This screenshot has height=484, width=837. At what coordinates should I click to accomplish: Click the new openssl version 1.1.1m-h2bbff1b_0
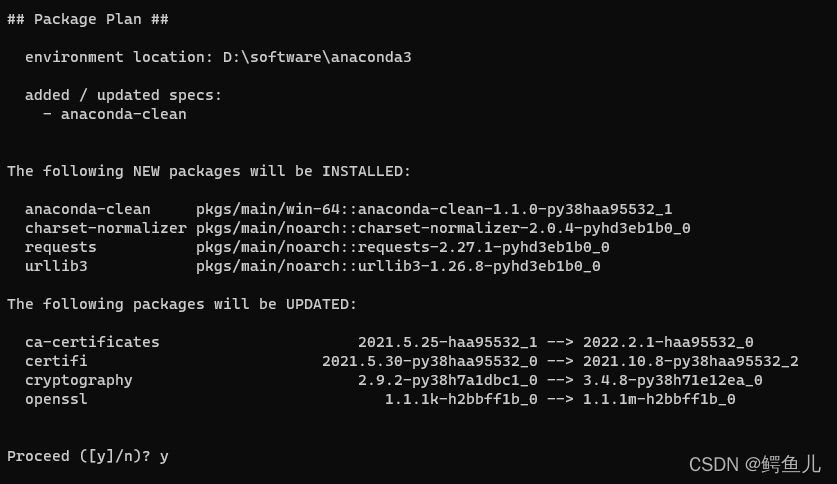(659, 399)
